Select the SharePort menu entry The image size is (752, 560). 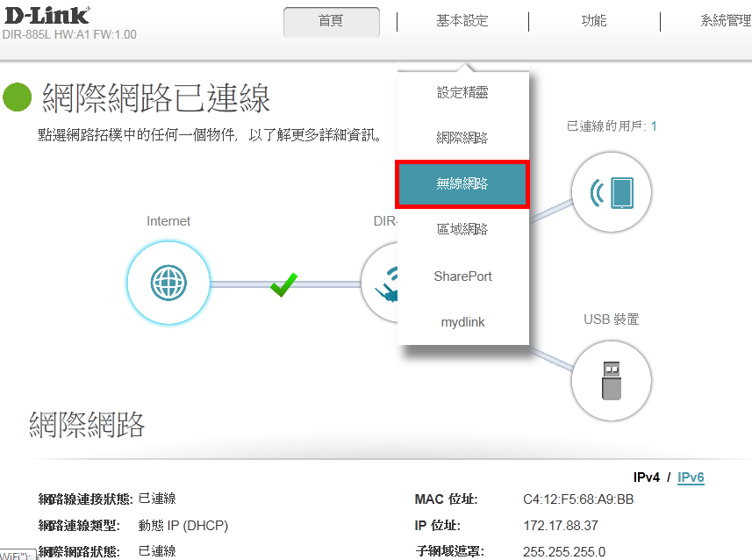click(462, 276)
